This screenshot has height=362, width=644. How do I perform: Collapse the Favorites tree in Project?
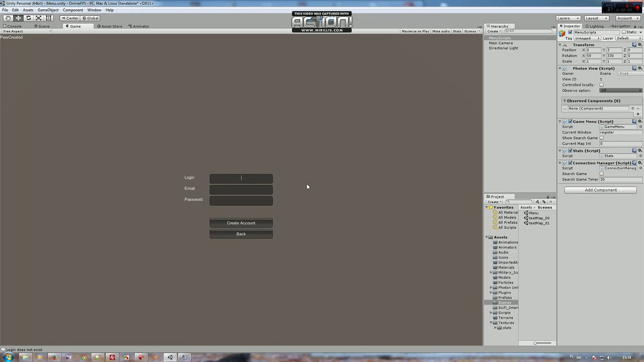click(x=487, y=207)
